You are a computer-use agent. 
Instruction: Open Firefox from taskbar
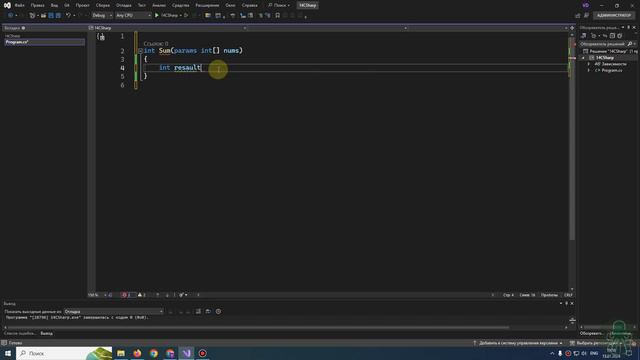click(137, 353)
